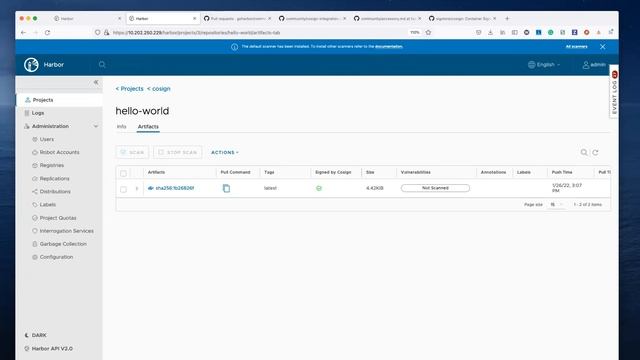Change the page size dropdown
640x360 pixels.
(556, 204)
